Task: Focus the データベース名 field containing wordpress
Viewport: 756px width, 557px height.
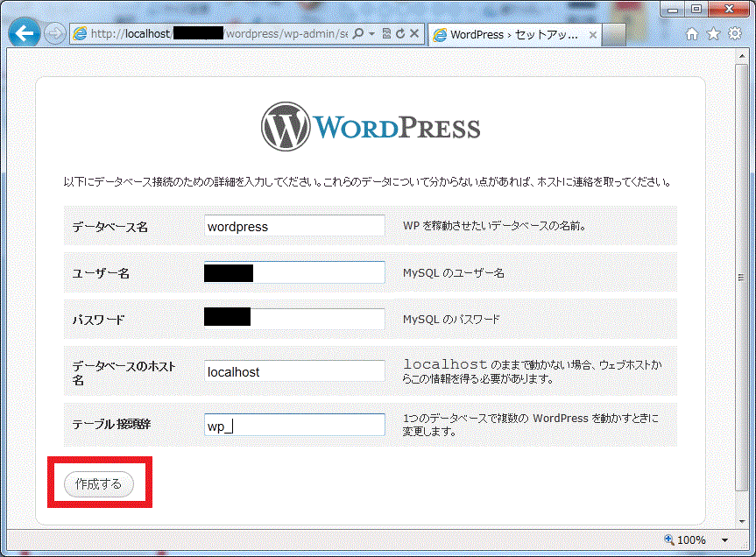Action: click(x=294, y=226)
